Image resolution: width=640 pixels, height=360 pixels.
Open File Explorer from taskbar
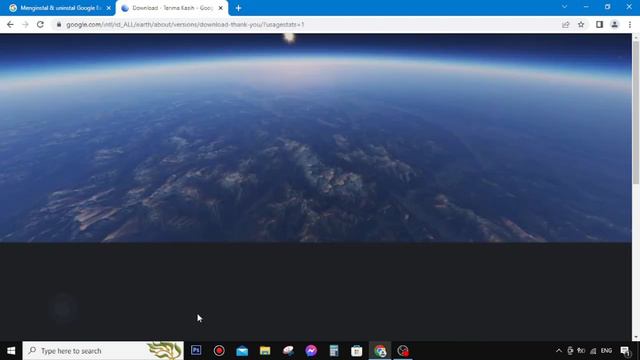pos(265,351)
